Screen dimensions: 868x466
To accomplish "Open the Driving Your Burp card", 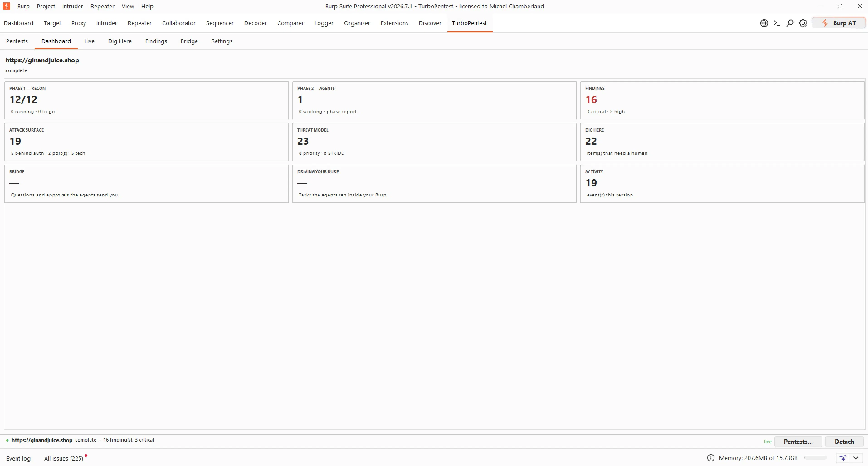I will 434,184.
